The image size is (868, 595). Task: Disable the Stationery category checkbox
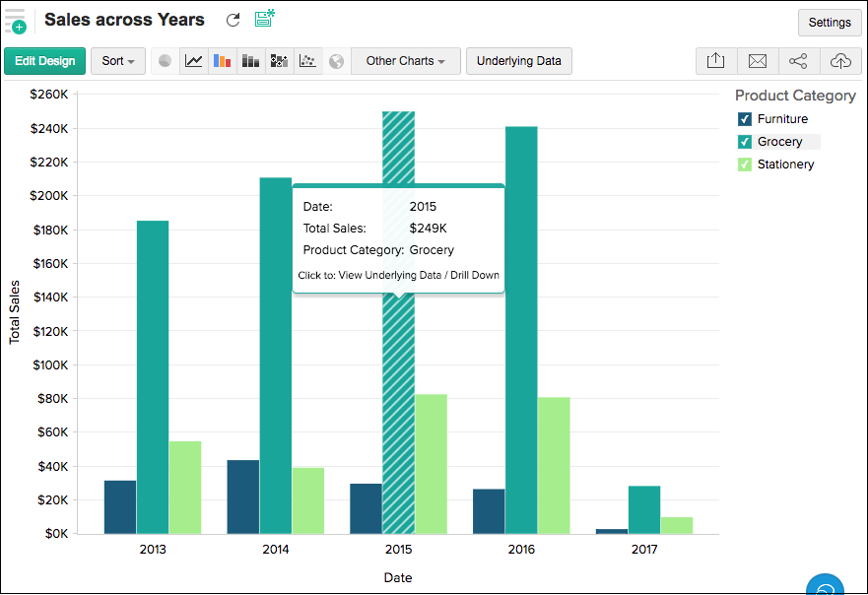click(x=745, y=165)
